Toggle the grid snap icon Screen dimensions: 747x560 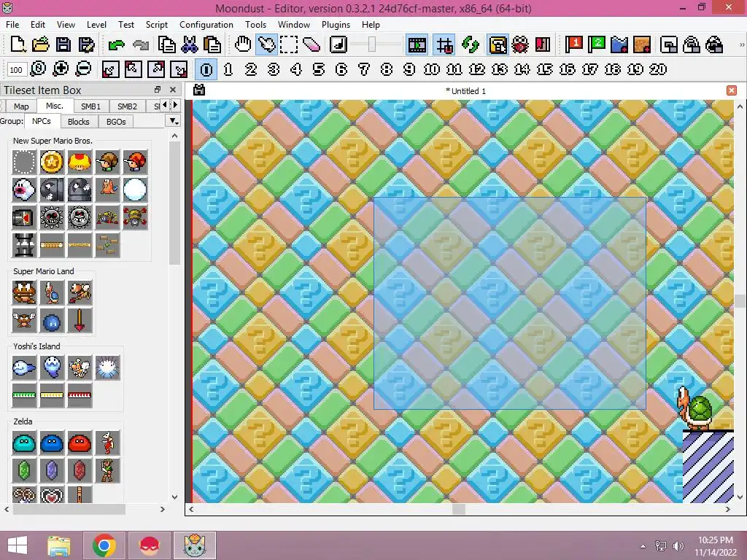(444, 44)
